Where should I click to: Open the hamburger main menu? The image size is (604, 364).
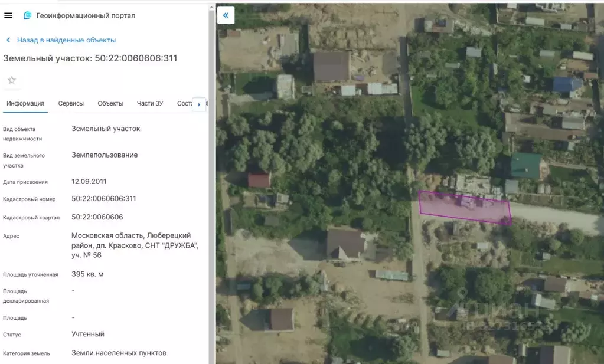(x=8, y=15)
